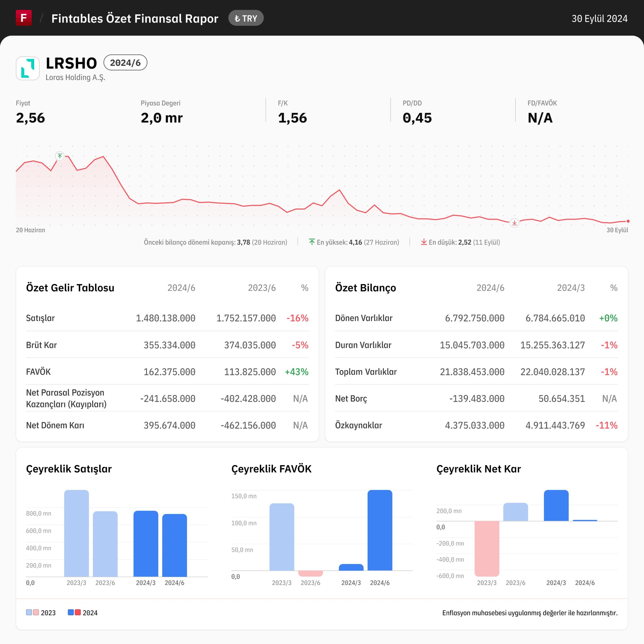Screen dimensions: 644x644
Task: Click the Net Borç value -139.483.000
Action: point(477,399)
